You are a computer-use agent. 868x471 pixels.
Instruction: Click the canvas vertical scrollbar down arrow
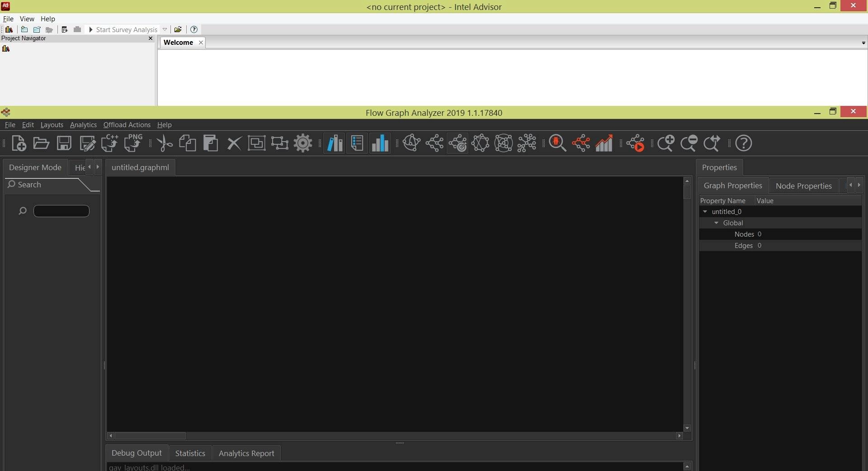[687, 428]
